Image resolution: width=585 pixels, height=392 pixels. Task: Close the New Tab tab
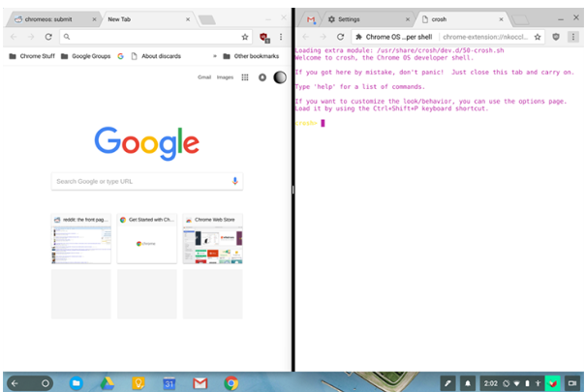pos(188,19)
